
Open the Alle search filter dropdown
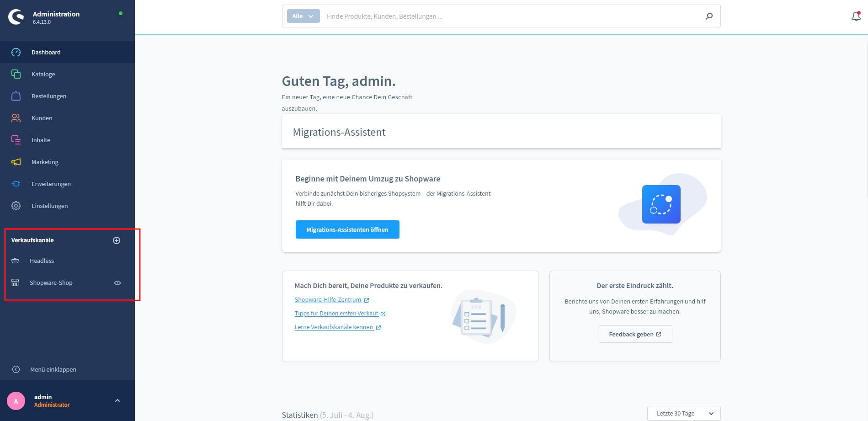point(303,16)
